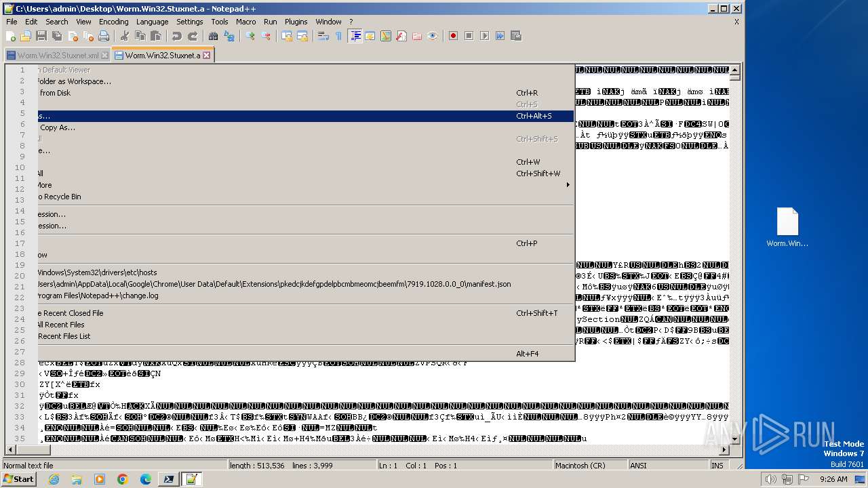Toggle the Function List icon

(401, 36)
